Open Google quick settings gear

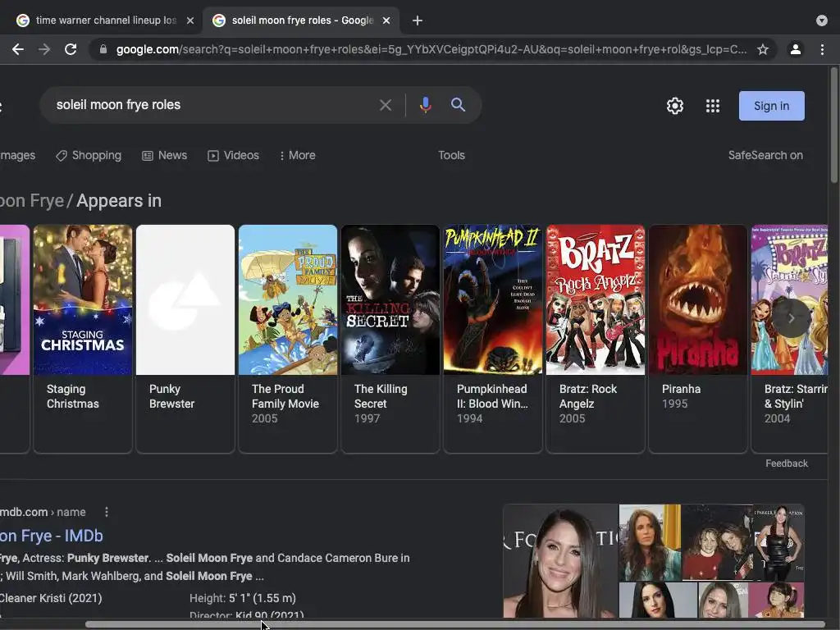coord(675,106)
